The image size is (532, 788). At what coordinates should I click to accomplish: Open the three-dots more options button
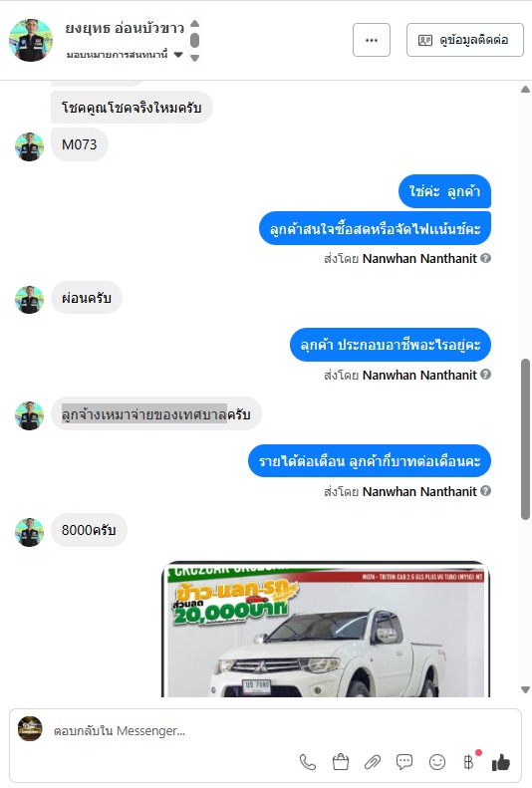tap(372, 40)
